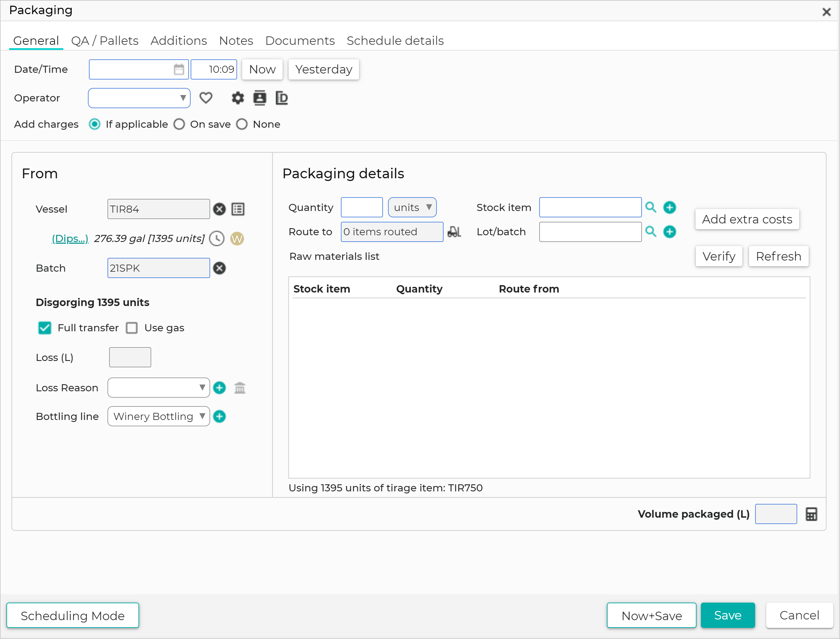Click the Now+Save button
Image resolution: width=840 pixels, height=639 pixels.
(x=651, y=615)
